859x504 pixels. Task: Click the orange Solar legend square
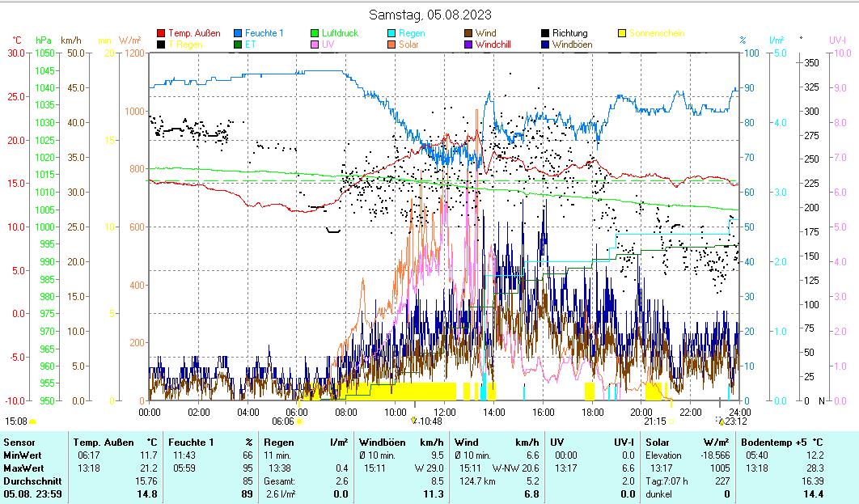[391, 44]
